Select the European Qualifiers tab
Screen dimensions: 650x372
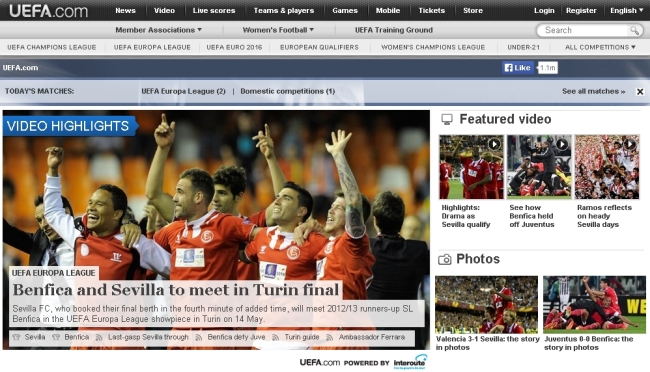[319, 47]
